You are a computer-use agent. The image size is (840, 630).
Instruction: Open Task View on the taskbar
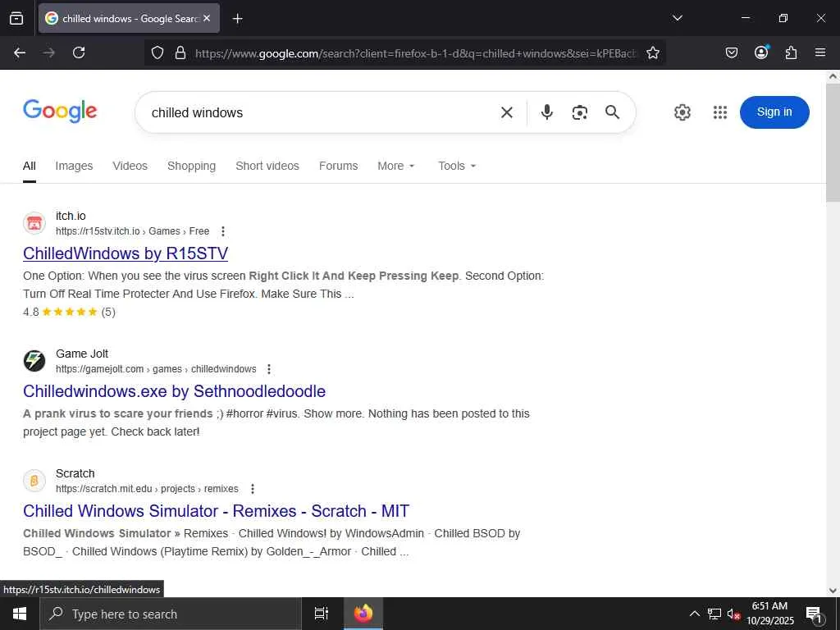322,614
